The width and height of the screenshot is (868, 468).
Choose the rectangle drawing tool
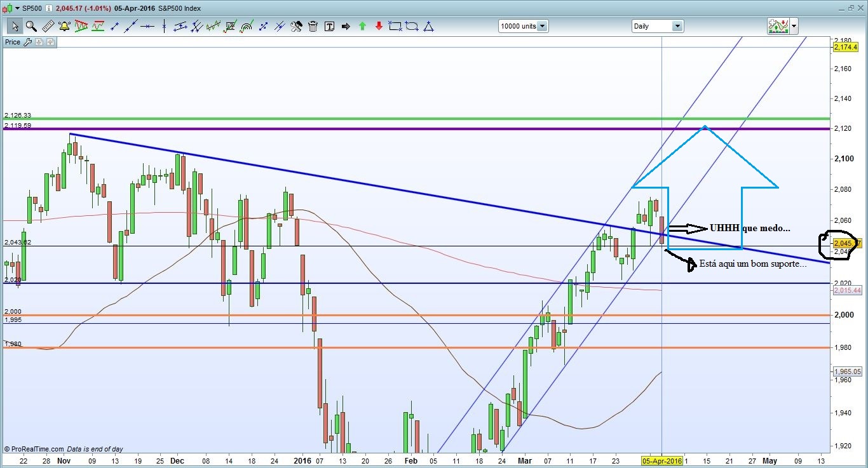pos(395,26)
